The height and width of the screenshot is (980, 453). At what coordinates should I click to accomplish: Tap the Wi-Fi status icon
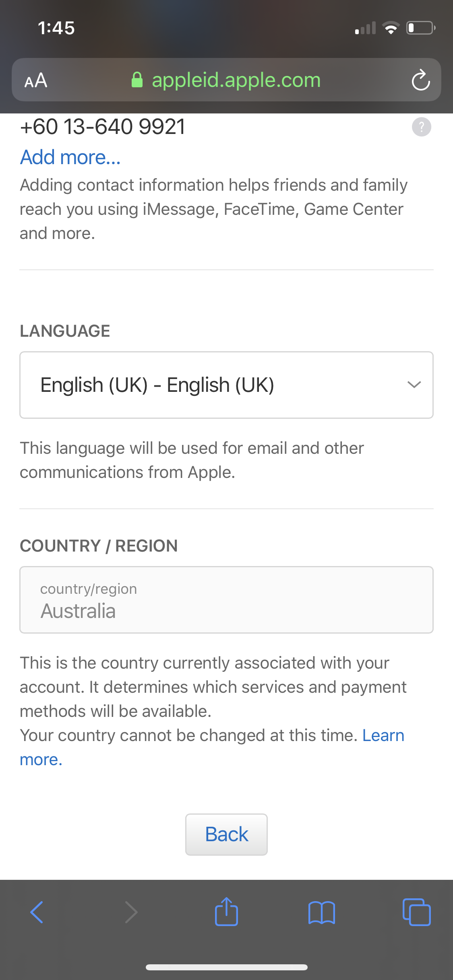(391, 28)
